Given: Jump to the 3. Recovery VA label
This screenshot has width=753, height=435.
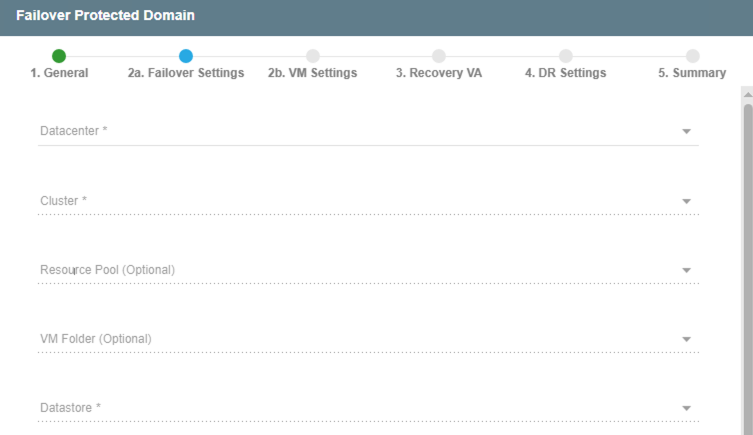Looking at the screenshot, I should click(439, 73).
